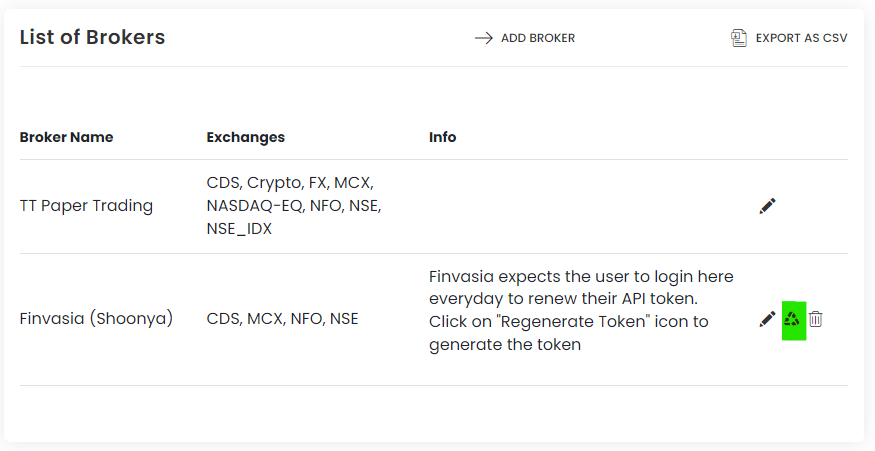875x451 pixels.
Task: Choose EXPORT AS CSV text
Action: [x=801, y=38]
